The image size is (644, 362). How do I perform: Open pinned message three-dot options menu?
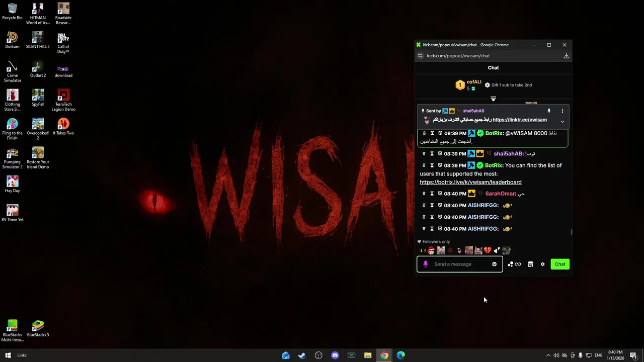562,111
